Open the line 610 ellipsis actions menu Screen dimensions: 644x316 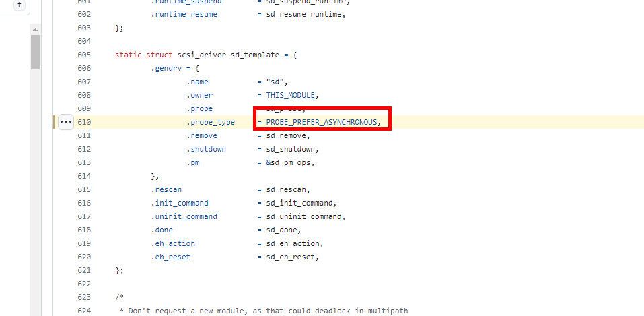(65, 122)
